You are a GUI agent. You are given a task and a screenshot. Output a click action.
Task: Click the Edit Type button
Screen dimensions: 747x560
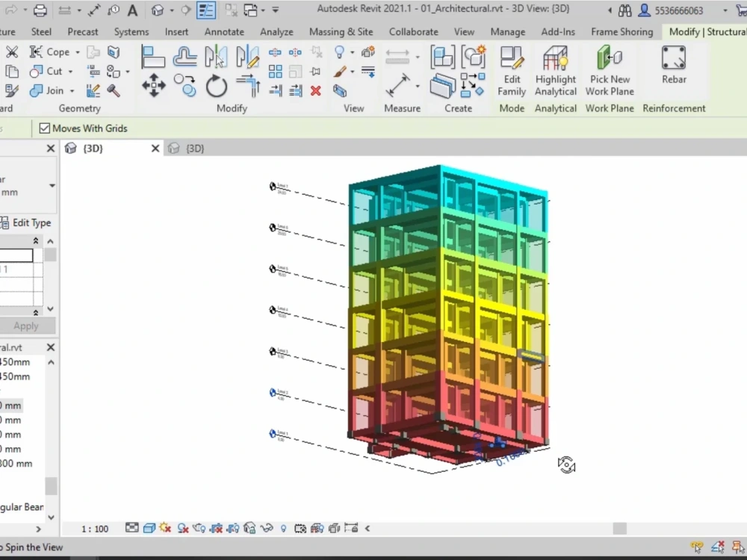click(x=31, y=223)
